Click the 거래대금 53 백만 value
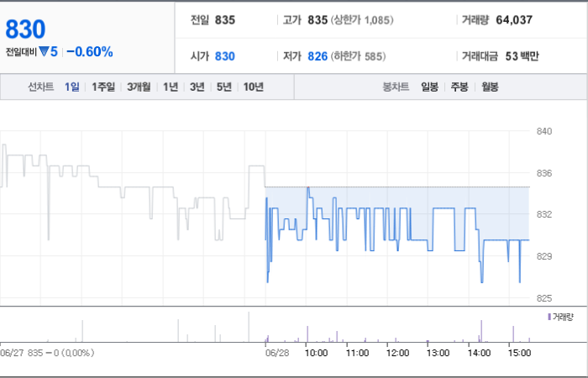 (522, 56)
